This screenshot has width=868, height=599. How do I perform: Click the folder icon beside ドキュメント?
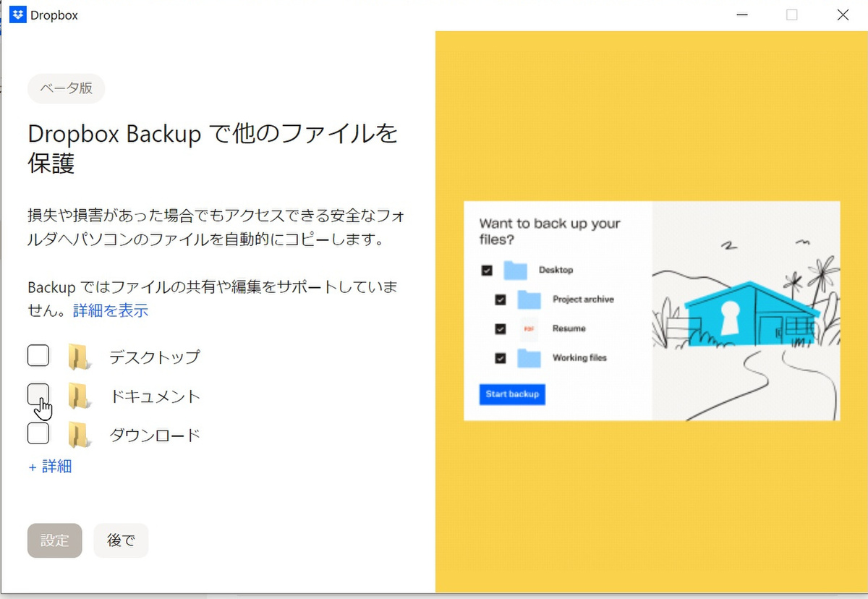(78, 395)
